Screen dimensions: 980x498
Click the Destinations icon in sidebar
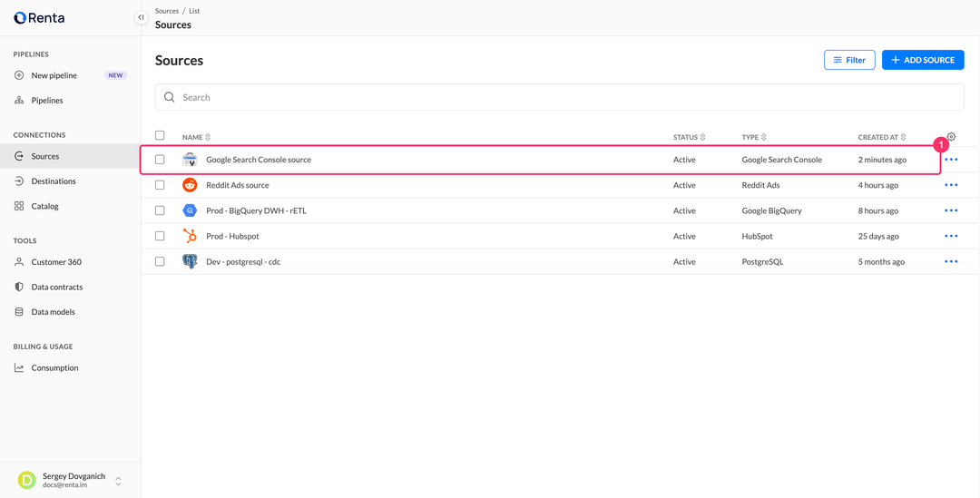[x=19, y=181]
